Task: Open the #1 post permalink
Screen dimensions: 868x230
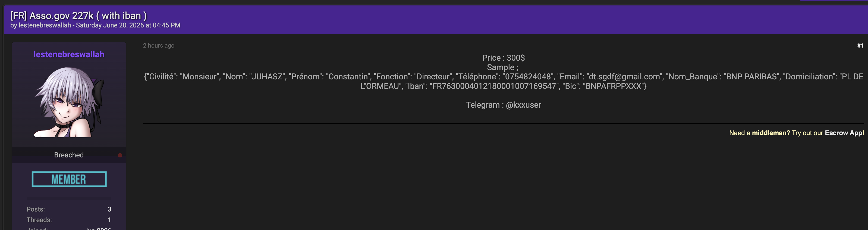Action: pyautogui.click(x=860, y=45)
